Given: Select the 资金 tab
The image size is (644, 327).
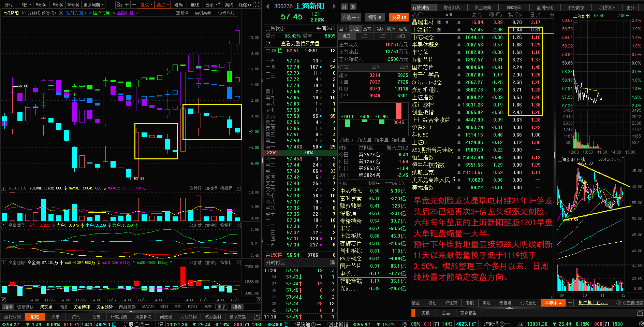Looking at the screenshot, I should [355, 29].
